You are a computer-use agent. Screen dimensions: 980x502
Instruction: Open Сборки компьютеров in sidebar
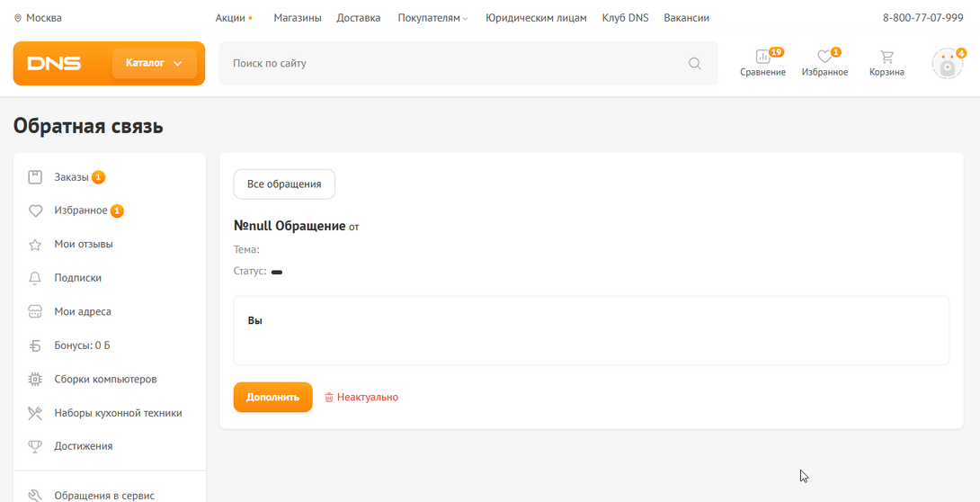point(105,379)
